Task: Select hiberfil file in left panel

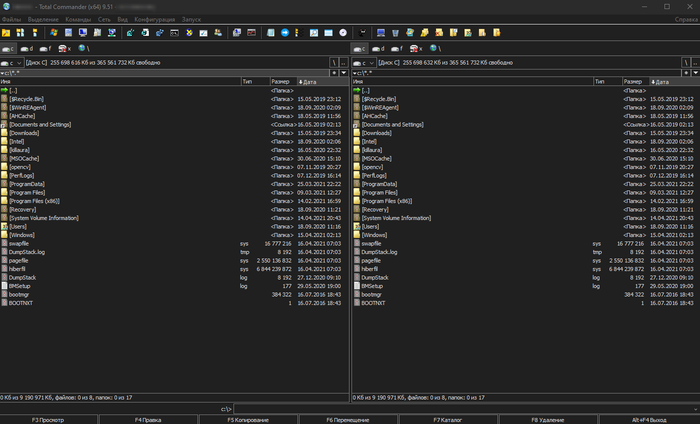Action: click(x=17, y=269)
